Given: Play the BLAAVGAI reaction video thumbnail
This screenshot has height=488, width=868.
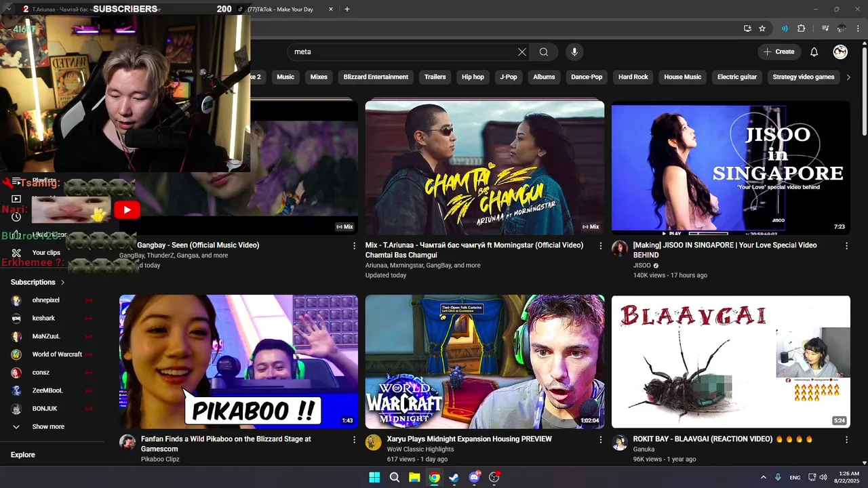Looking at the screenshot, I should pyautogui.click(x=730, y=361).
